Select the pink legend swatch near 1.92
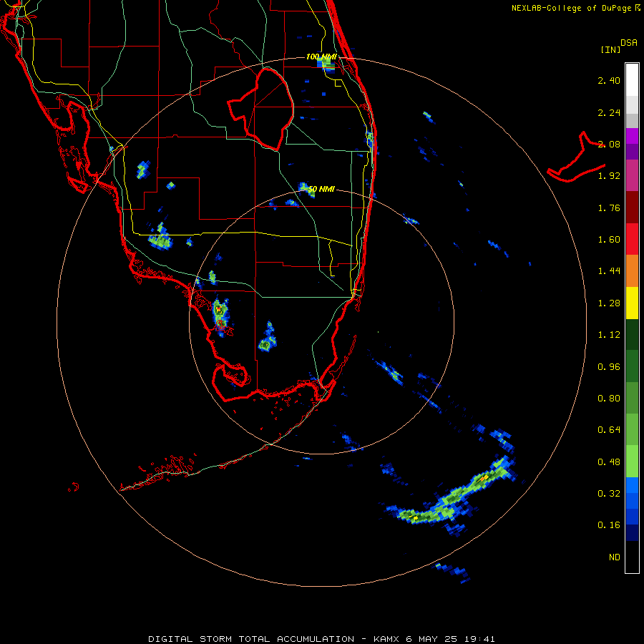 coord(632,175)
